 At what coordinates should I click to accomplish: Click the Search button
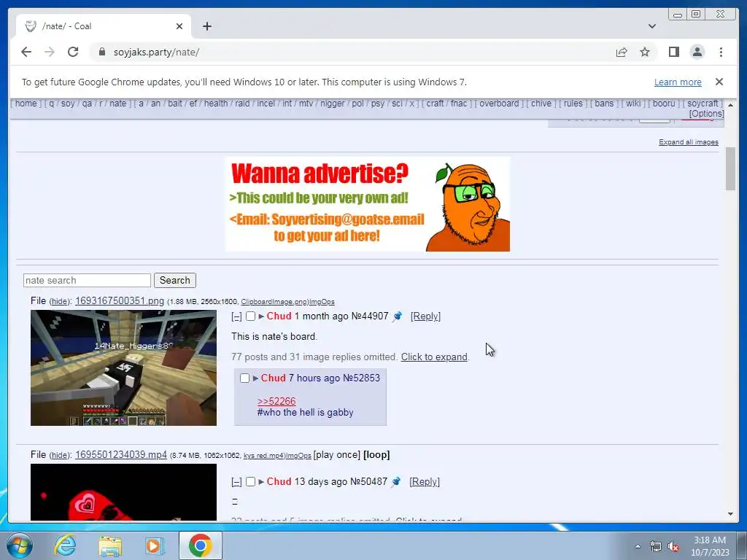coord(175,281)
